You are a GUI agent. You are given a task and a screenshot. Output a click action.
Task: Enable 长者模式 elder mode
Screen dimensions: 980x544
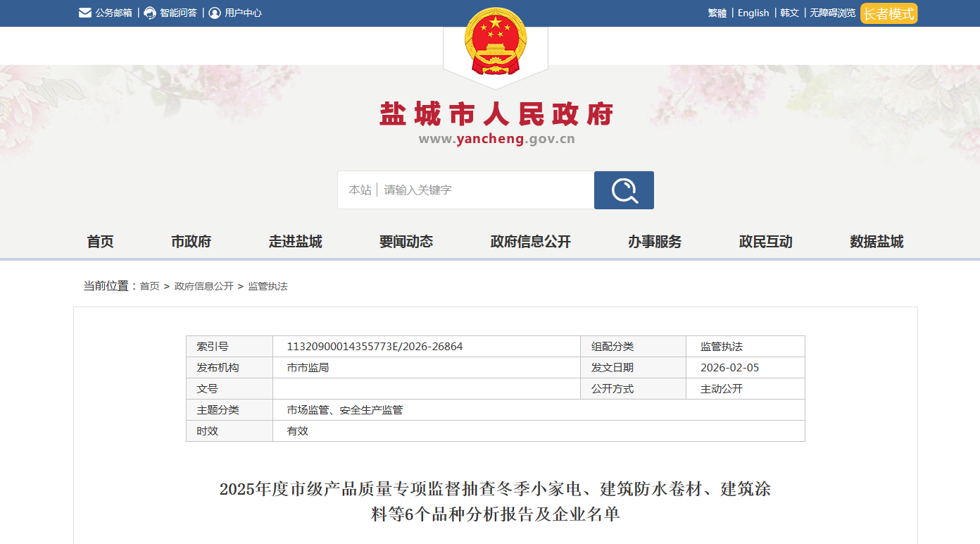tap(888, 13)
